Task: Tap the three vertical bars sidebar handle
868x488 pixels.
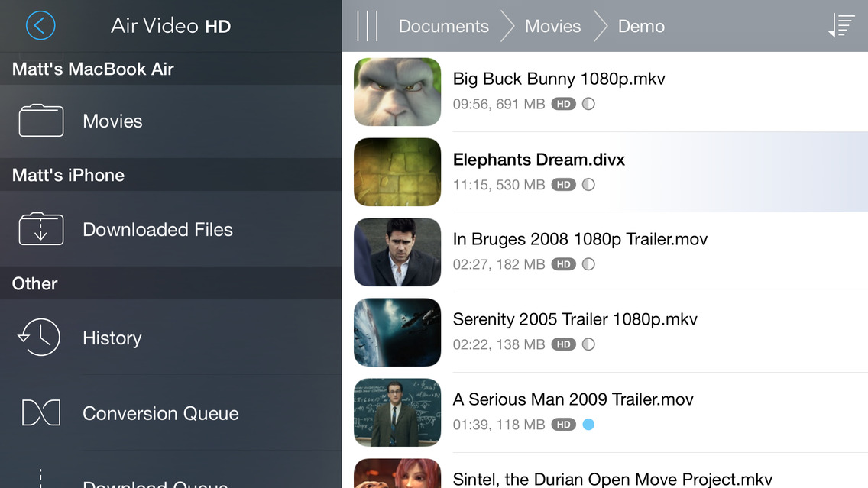Action: [367, 26]
